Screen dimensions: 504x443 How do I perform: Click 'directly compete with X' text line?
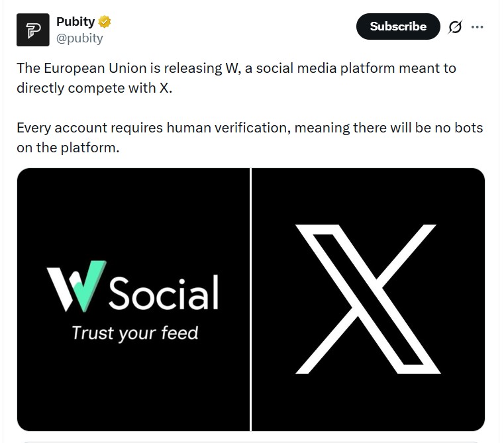point(93,88)
